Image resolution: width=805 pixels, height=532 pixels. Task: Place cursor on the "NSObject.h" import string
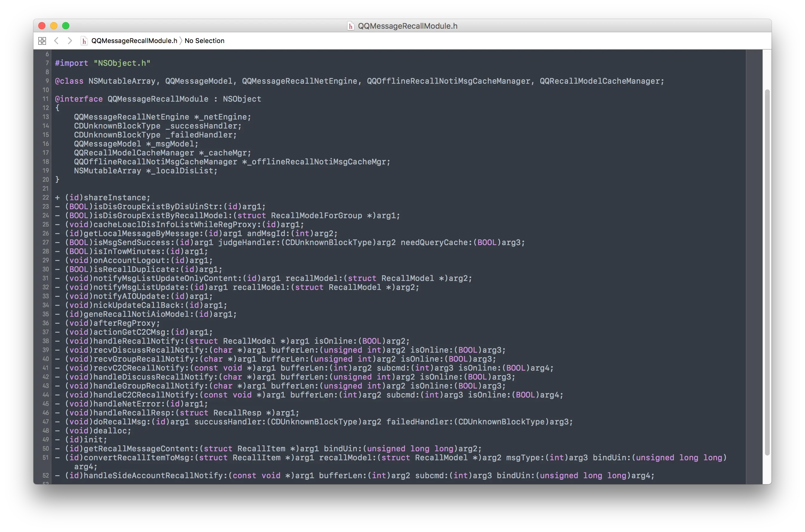[x=122, y=63]
